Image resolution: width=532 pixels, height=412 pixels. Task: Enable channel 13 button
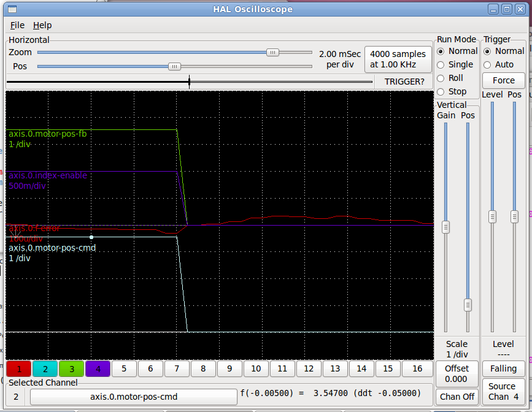click(335, 369)
